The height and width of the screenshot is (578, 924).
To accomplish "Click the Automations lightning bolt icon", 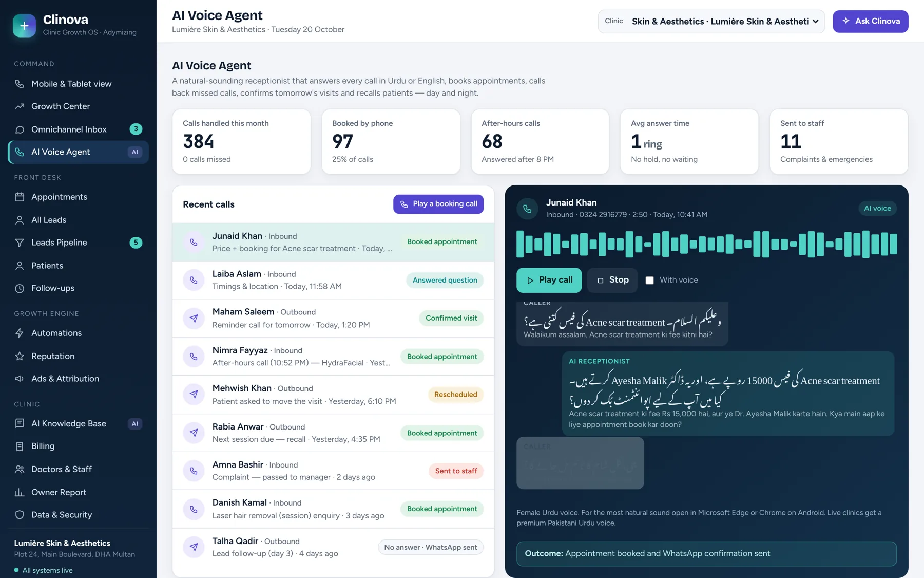I will pos(20,333).
